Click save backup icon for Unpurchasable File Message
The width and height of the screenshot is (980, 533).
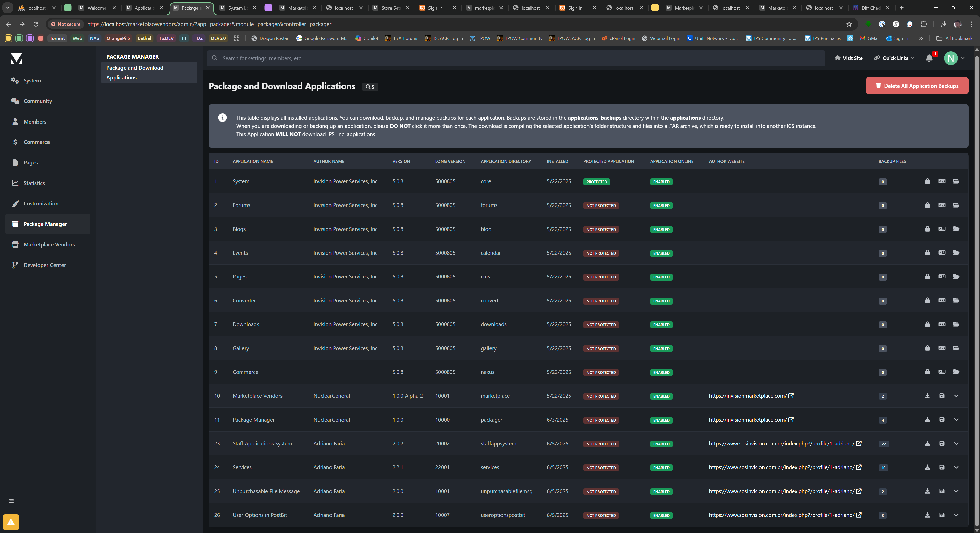click(x=942, y=491)
